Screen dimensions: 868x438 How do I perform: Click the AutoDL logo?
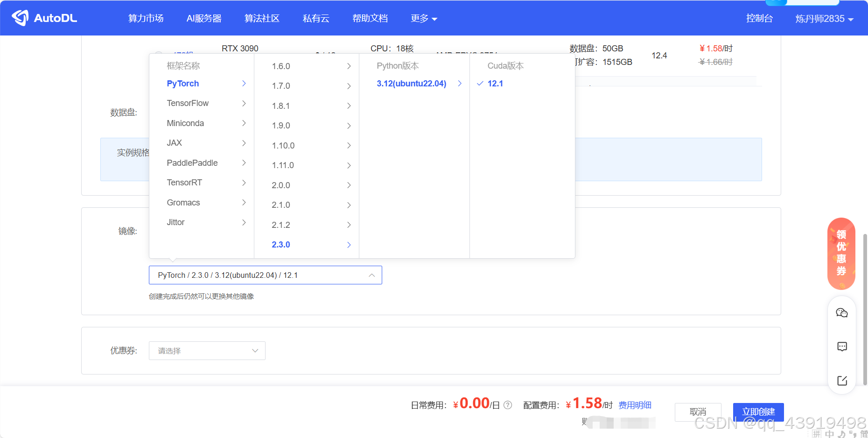44,18
